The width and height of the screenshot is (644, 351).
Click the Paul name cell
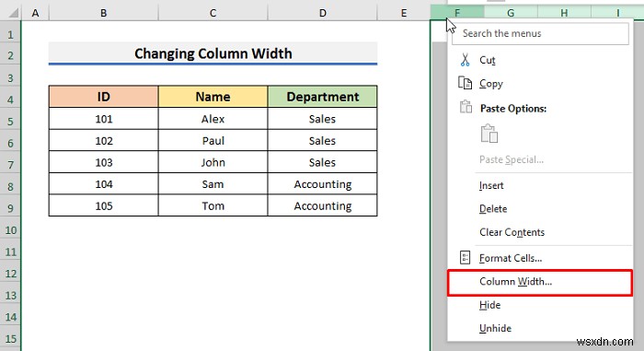tap(213, 141)
